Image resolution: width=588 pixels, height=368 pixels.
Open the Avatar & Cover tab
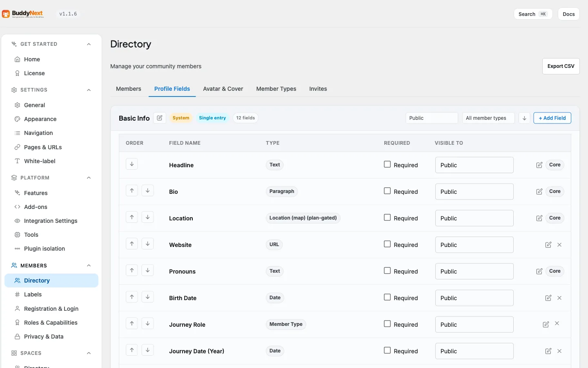coord(223,89)
